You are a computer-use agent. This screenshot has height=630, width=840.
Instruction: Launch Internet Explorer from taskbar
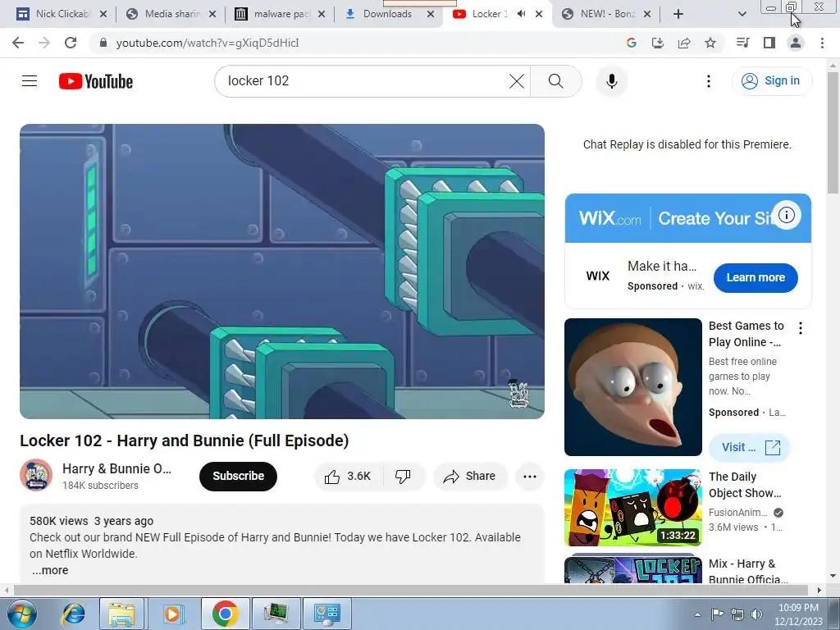pos(73,614)
